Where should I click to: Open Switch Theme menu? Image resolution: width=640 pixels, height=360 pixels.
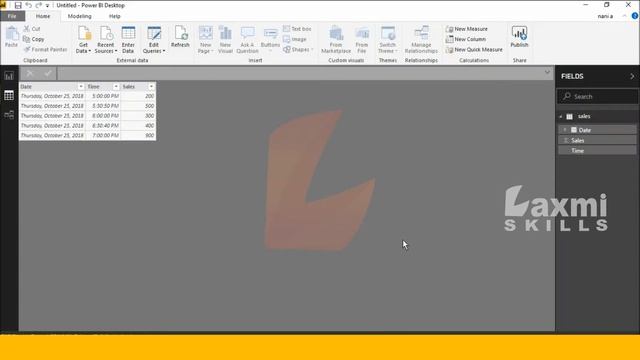[387, 40]
